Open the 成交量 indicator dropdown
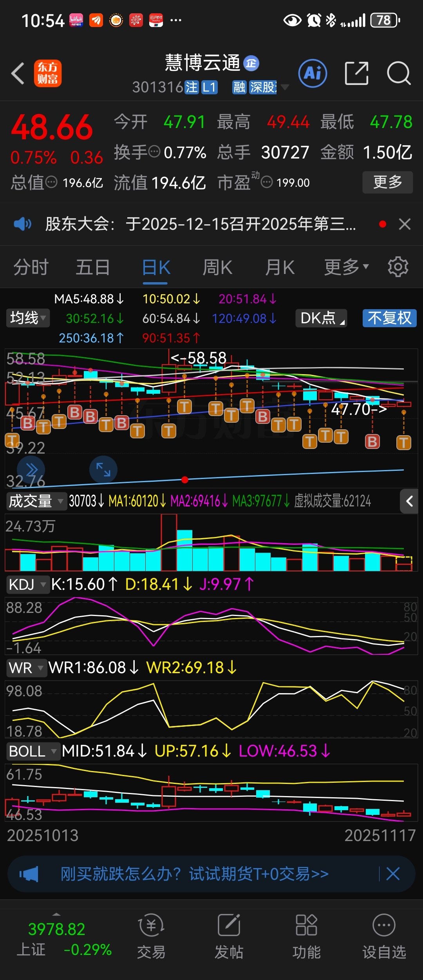This screenshot has height=980, width=423. pyautogui.click(x=36, y=501)
